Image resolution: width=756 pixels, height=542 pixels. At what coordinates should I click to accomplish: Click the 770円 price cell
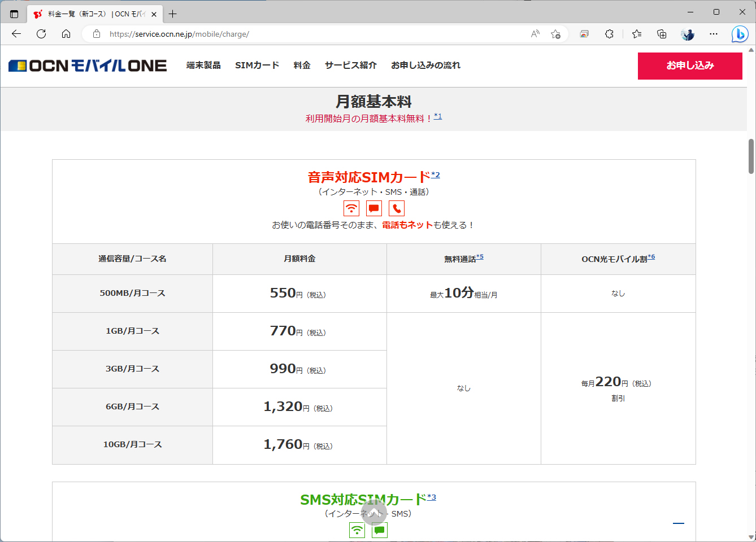coord(299,331)
